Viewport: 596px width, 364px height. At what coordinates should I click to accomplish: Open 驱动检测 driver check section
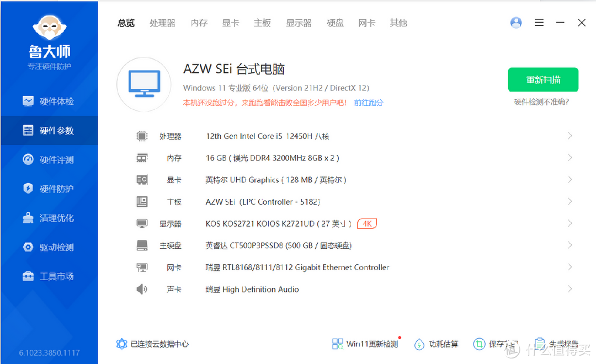[x=49, y=247]
